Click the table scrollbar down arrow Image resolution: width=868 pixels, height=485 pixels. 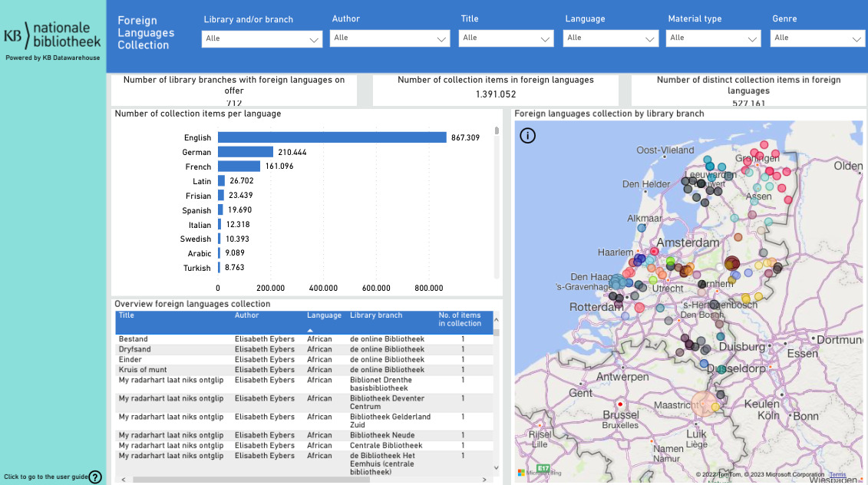[496, 467]
